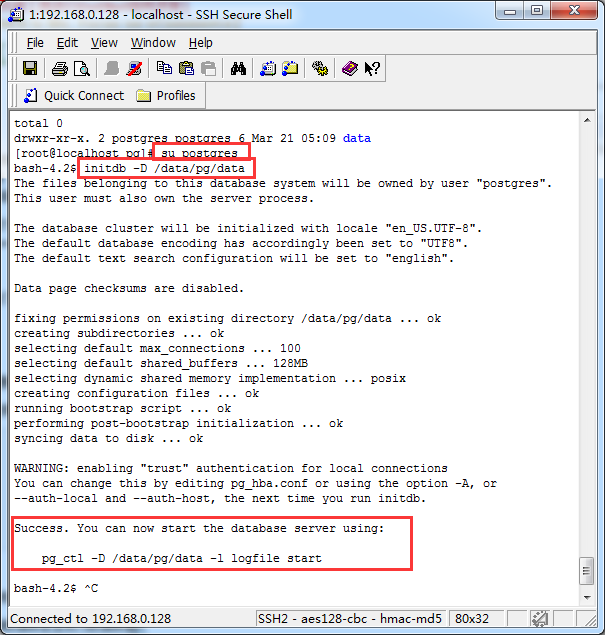605x635 pixels.
Task: Click the 'syncing data to disk ... ok' line
Action: (109, 438)
